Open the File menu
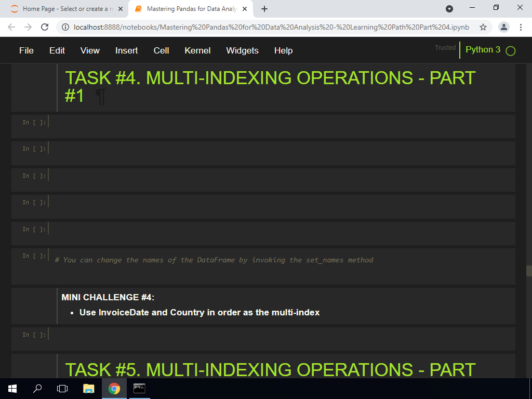Viewport: 532px width, 399px height. point(26,50)
